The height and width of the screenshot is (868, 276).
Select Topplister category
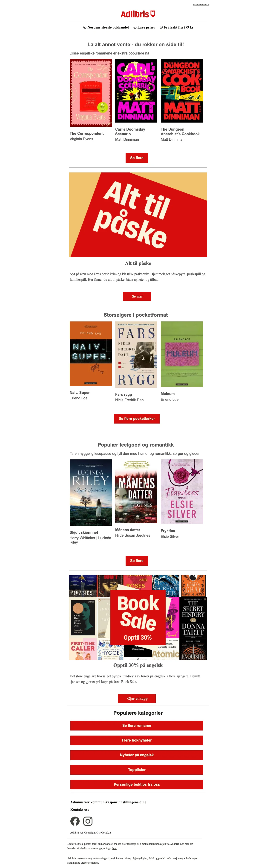pyautogui.click(x=137, y=770)
